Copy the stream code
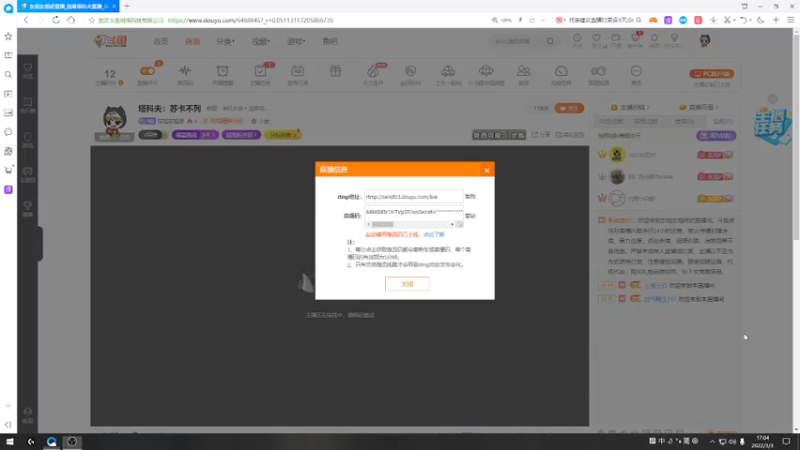Viewport: 800px width, 450px height. (470, 216)
